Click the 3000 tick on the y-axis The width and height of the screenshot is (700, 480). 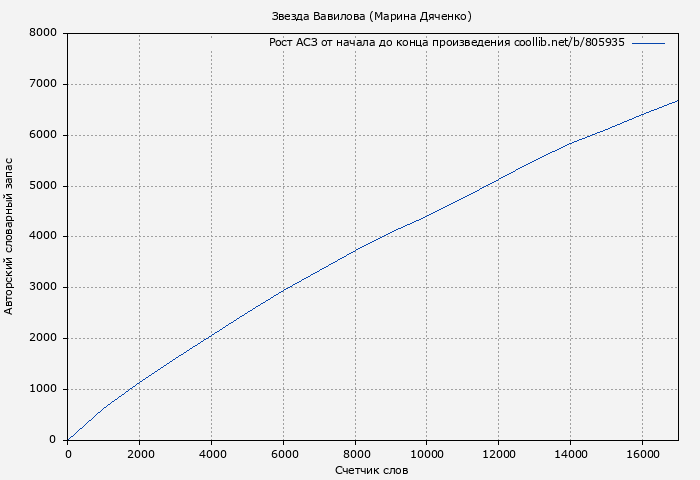pyautogui.click(x=43, y=288)
